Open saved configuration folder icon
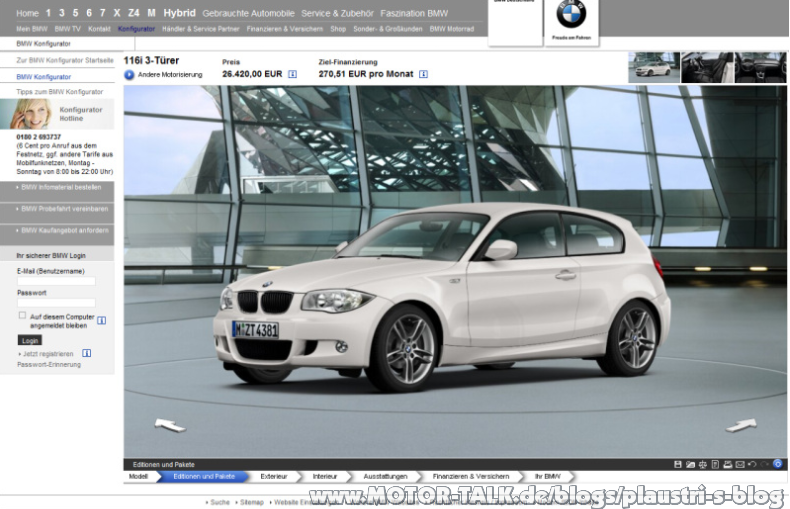This screenshot has height=509, width=790. coord(690,464)
